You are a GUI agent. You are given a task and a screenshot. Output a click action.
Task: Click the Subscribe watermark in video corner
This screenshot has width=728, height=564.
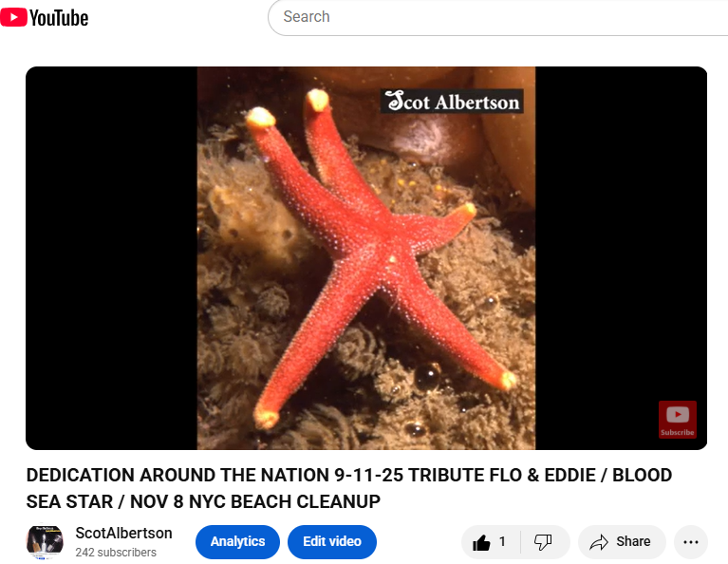678,419
